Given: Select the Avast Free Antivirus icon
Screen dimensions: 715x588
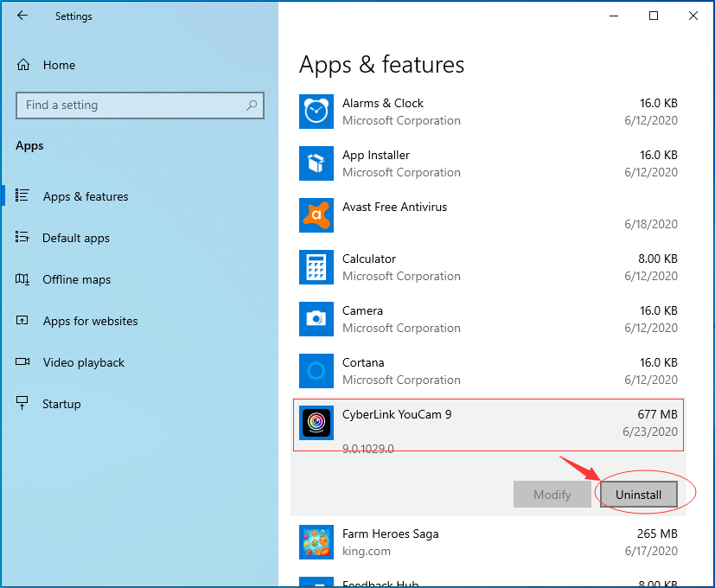Looking at the screenshot, I should (x=316, y=215).
